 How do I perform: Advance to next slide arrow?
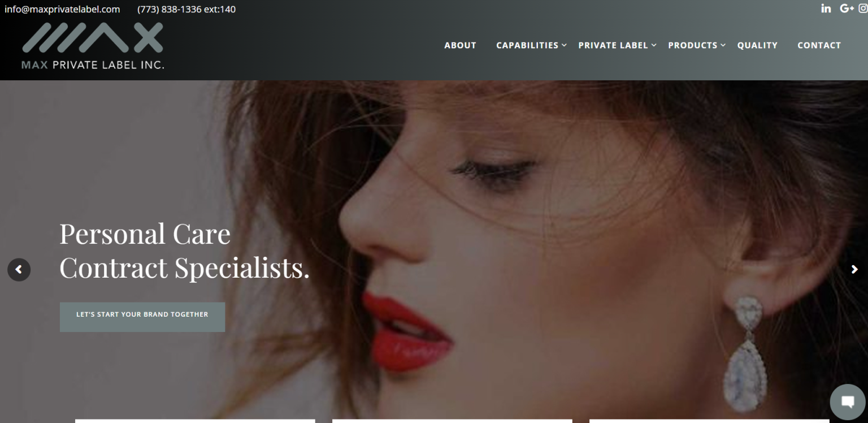click(x=854, y=270)
